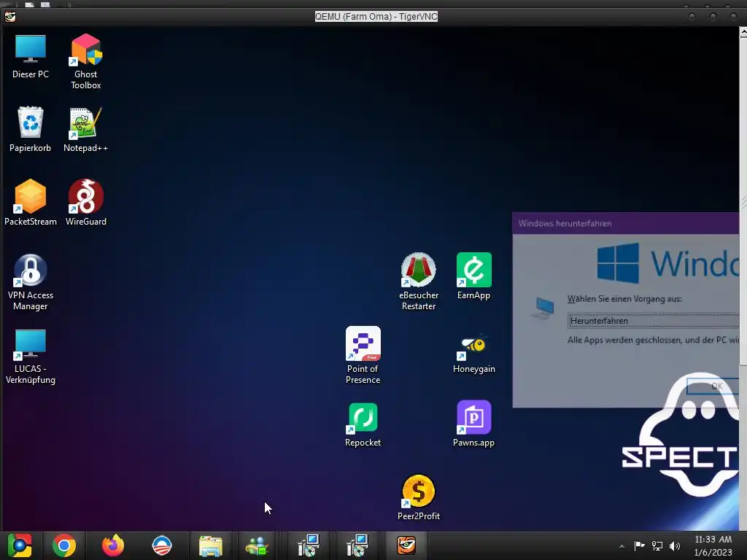The image size is (747, 560).
Task: Launch EarnApp desktop shortcut
Action: point(473,276)
